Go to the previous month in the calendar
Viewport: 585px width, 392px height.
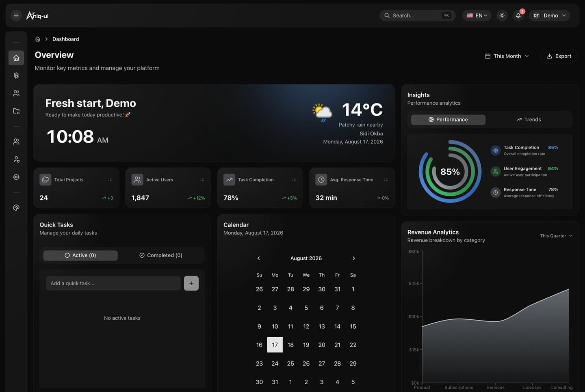(x=258, y=258)
